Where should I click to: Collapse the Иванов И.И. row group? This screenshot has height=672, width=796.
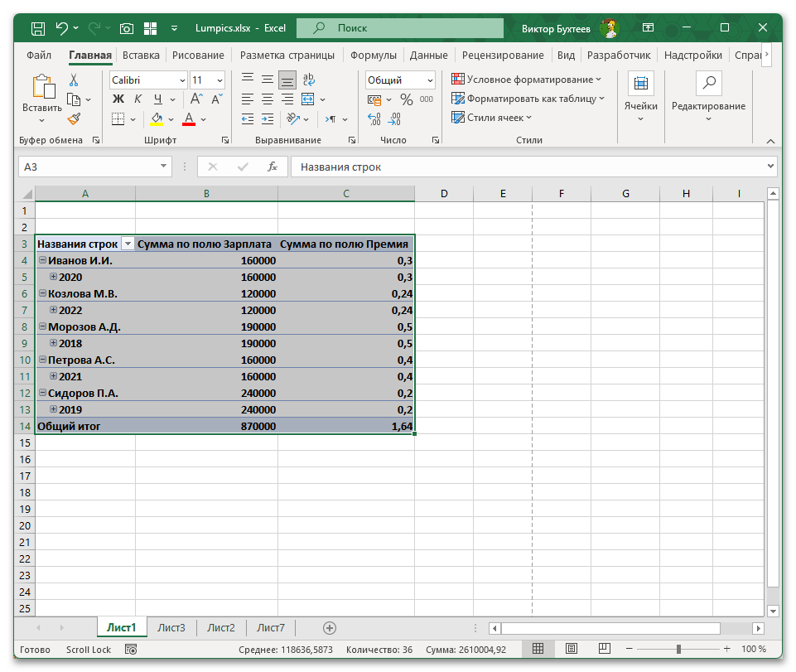42,260
